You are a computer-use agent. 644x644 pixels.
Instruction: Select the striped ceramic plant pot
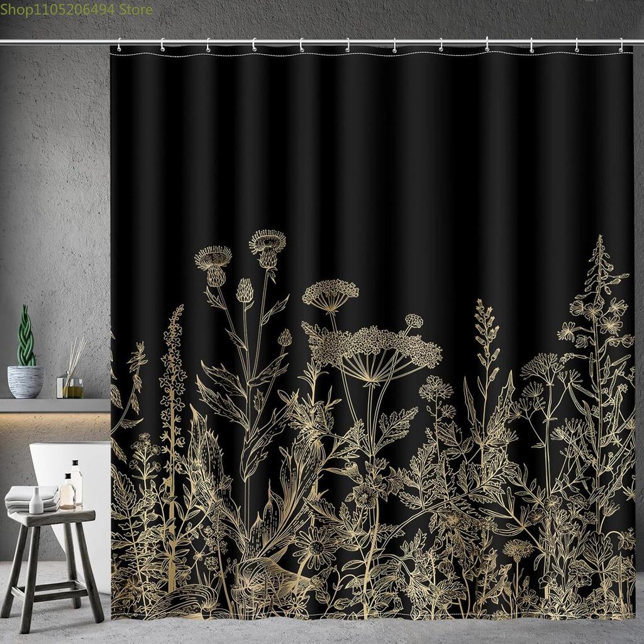(25, 381)
